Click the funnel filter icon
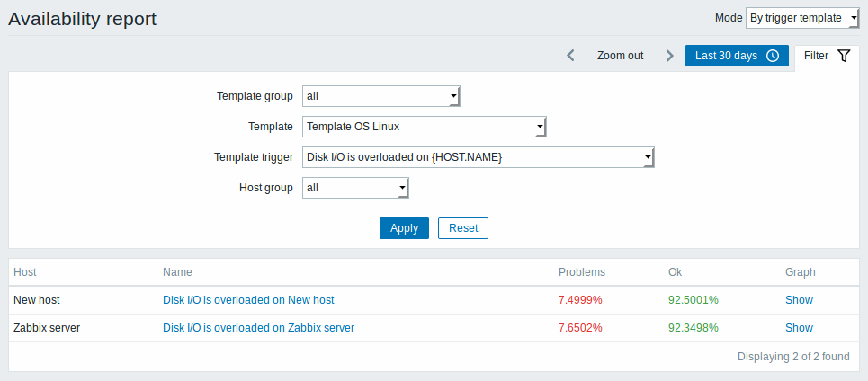 click(x=844, y=56)
